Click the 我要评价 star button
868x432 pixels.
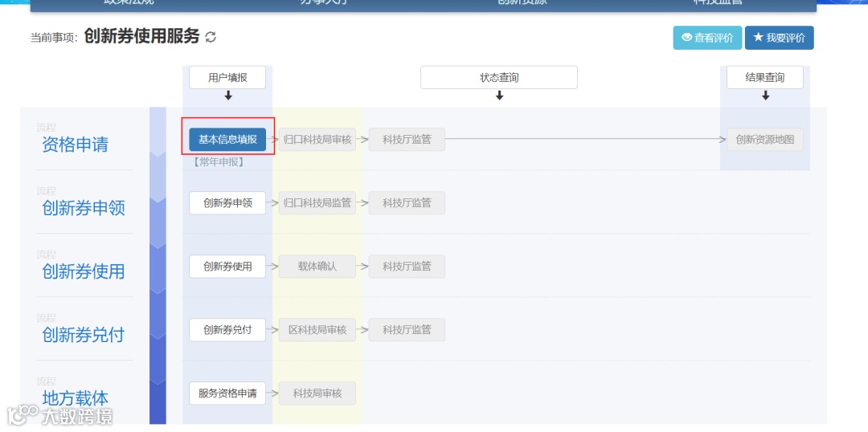coord(780,38)
